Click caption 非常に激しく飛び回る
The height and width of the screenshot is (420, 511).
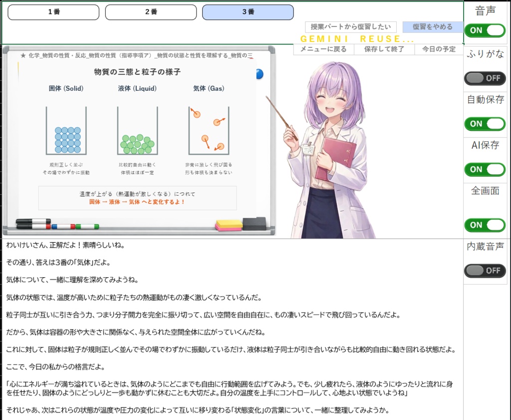point(209,165)
